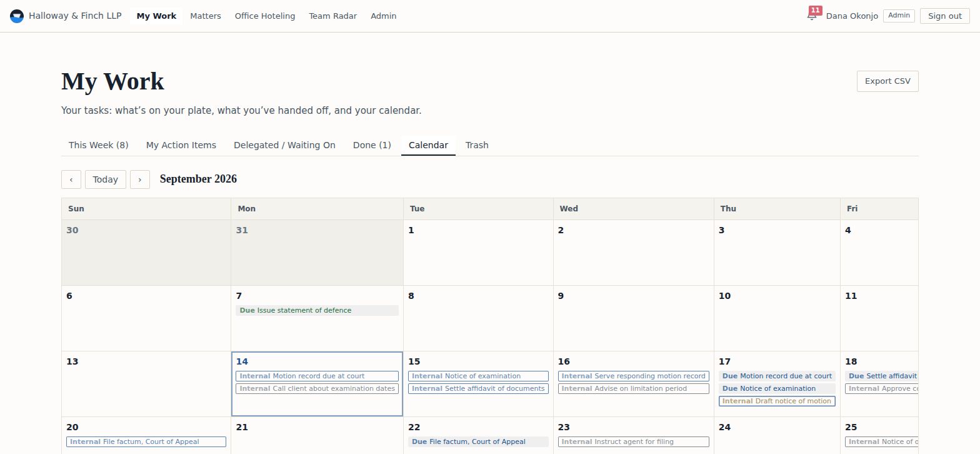The height and width of the screenshot is (454, 980).
Task: Open the Matters nav item
Action: [206, 16]
